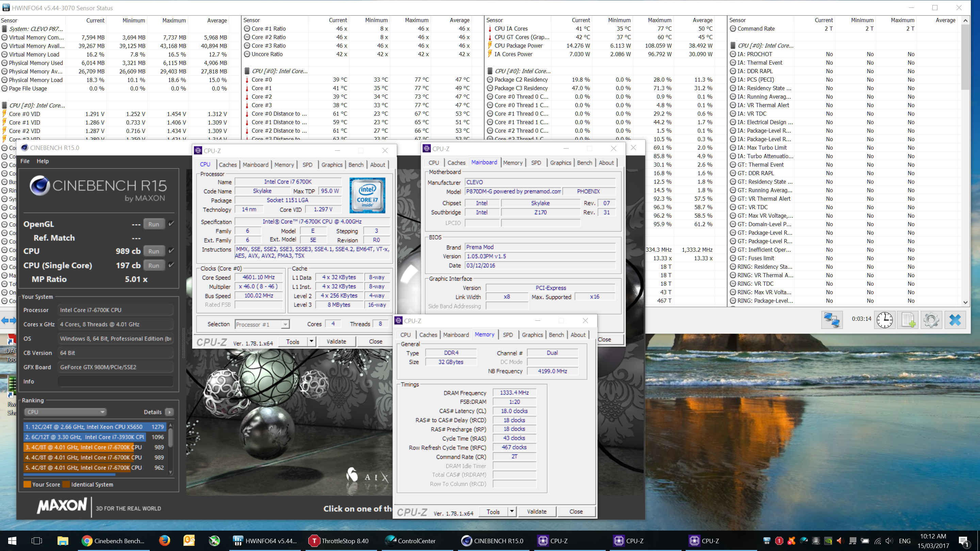Open the Action Center notification icon
Screen dimensions: 980x551
(x=963, y=541)
